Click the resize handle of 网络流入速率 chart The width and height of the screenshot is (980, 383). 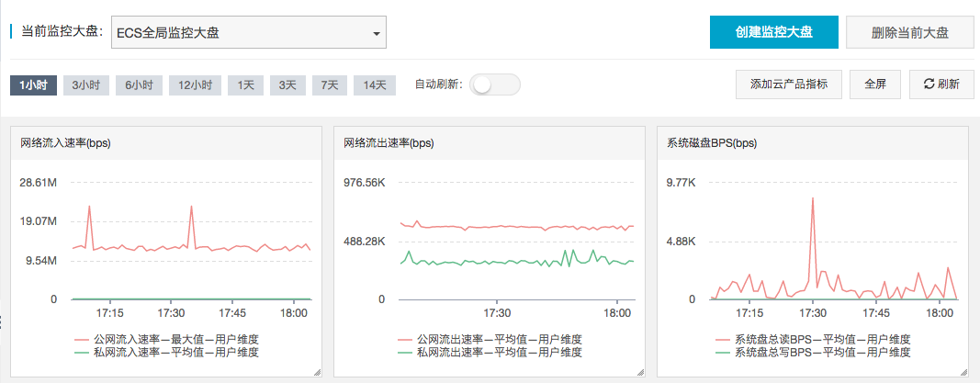pyautogui.click(x=317, y=372)
